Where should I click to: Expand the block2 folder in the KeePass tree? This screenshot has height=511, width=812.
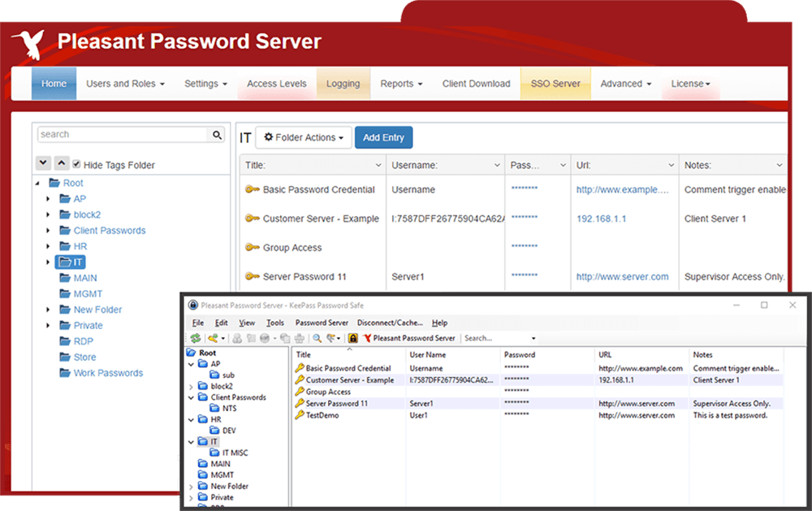click(191, 387)
